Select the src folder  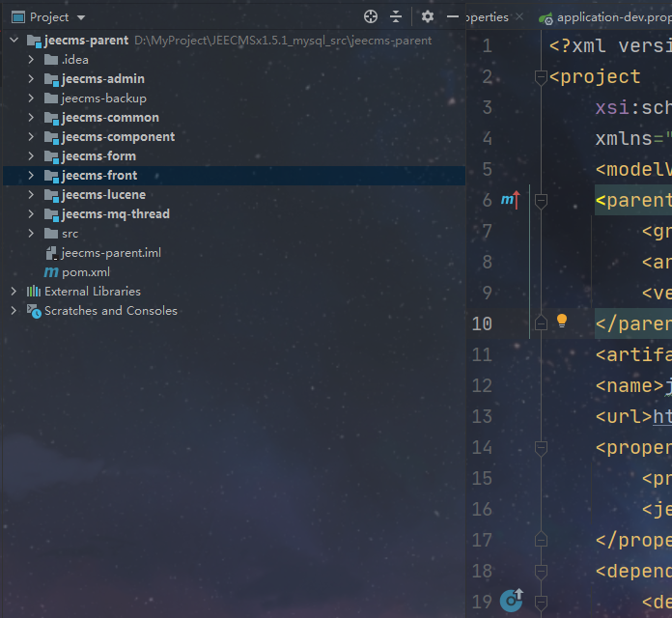click(x=70, y=234)
